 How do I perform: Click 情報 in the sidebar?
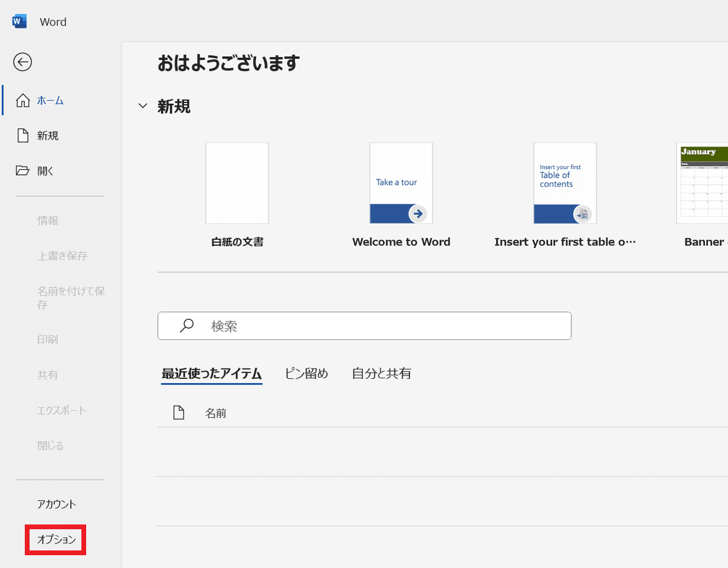(x=48, y=221)
